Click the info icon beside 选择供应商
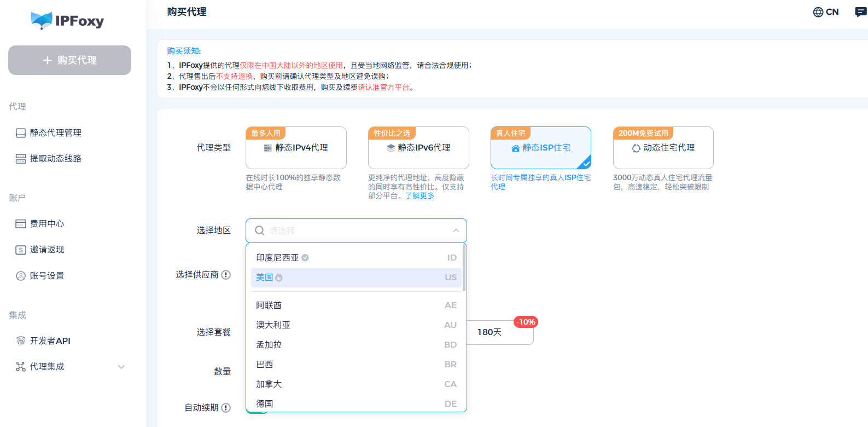This screenshot has height=427, width=868. click(226, 275)
